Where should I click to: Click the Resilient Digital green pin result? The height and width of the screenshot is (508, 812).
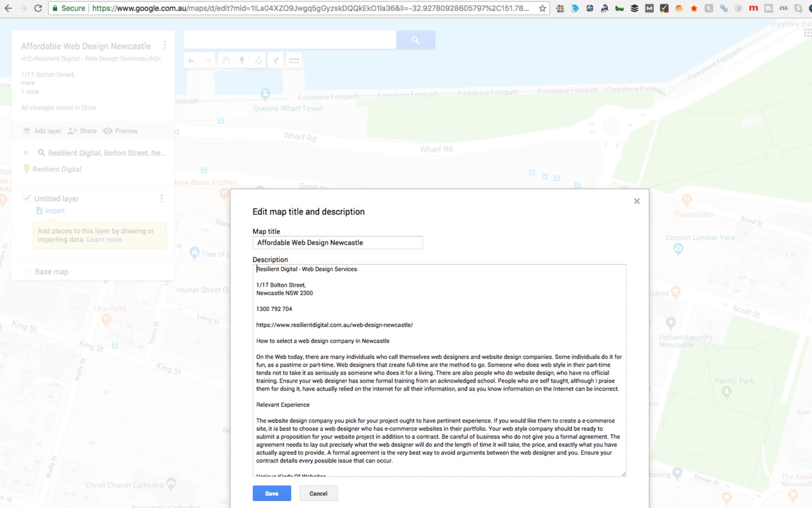click(x=53, y=169)
